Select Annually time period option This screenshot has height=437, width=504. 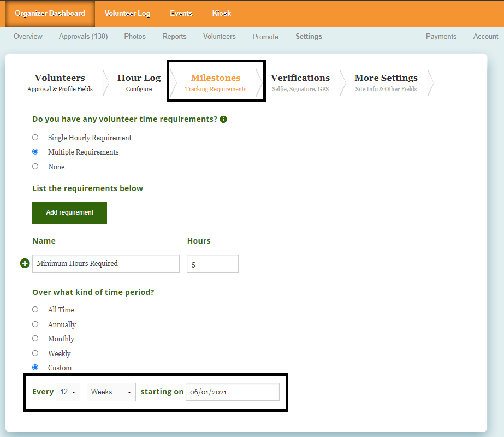click(35, 324)
